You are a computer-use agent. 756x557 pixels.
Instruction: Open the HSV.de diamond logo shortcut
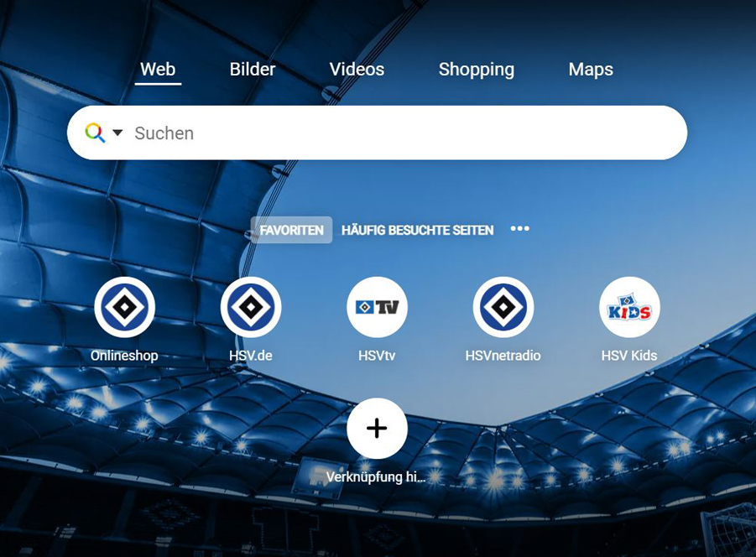click(251, 307)
